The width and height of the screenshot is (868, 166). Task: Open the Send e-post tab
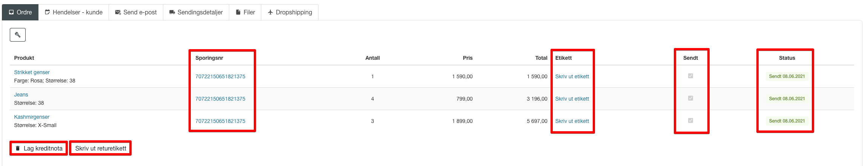pyautogui.click(x=136, y=12)
